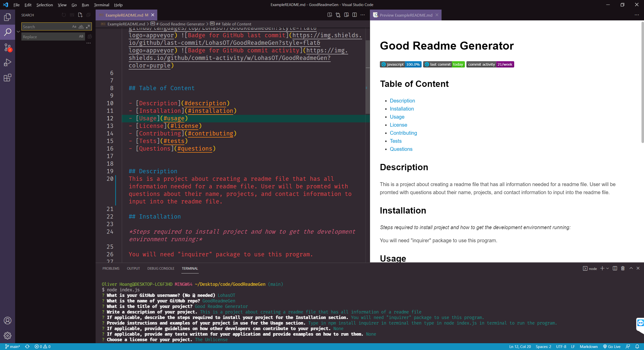Click the feedback icon in the status bar
The height and width of the screenshot is (350, 644).
coord(628,347)
